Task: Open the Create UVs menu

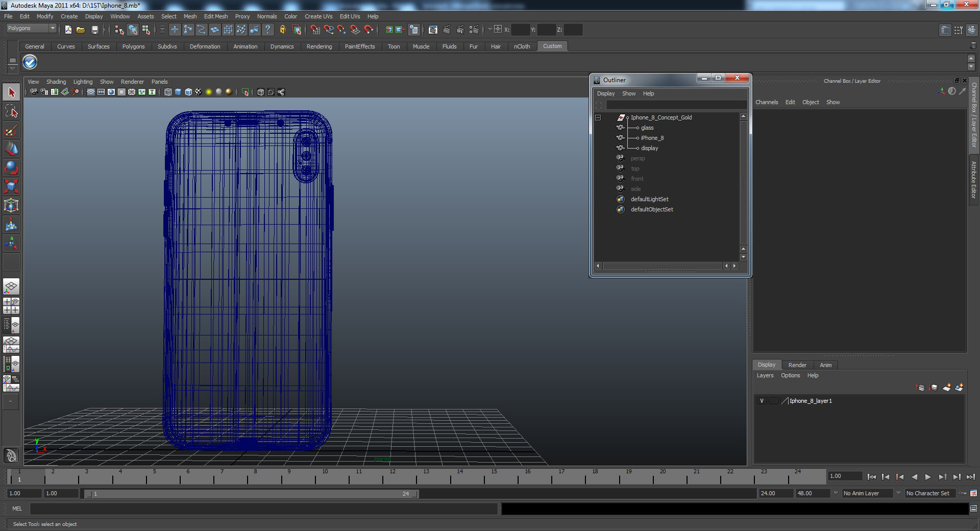Action: tap(318, 16)
